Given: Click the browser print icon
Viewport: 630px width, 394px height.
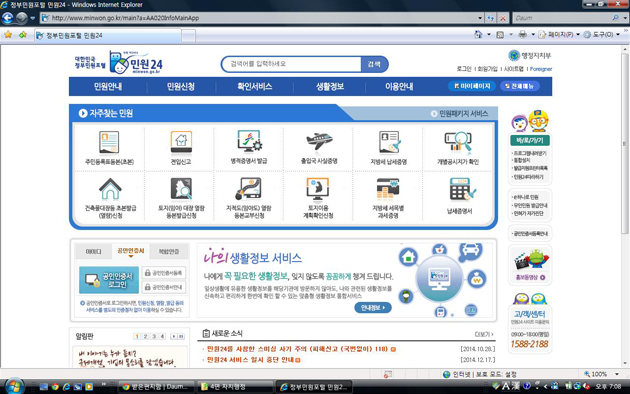Looking at the screenshot, I should [x=522, y=35].
